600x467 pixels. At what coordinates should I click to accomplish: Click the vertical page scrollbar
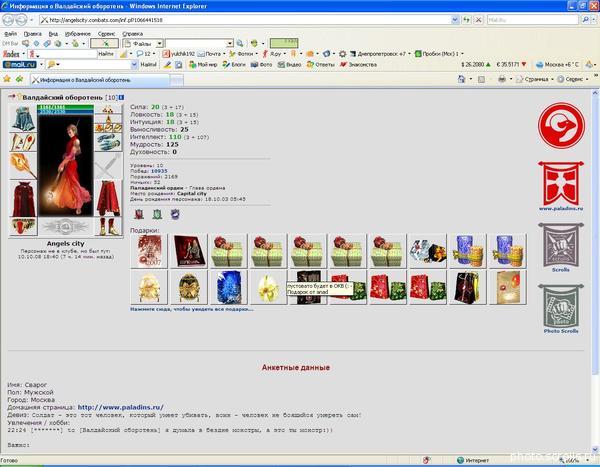click(595, 234)
